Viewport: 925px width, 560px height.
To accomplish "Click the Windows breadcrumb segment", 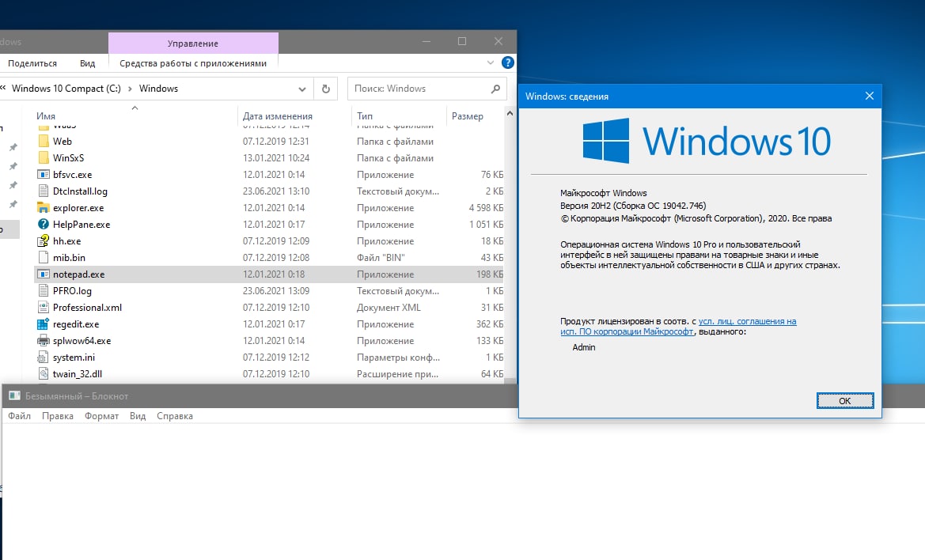I will tap(159, 89).
